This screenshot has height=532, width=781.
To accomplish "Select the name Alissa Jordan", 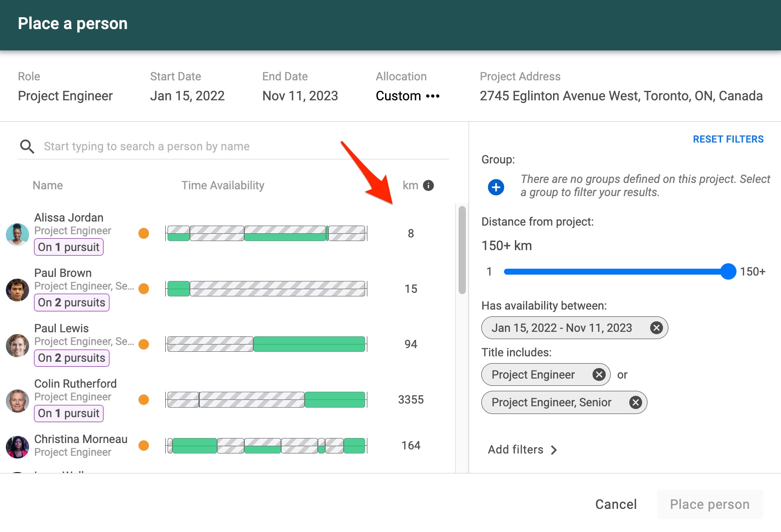I will pyautogui.click(x=69, y=217).
